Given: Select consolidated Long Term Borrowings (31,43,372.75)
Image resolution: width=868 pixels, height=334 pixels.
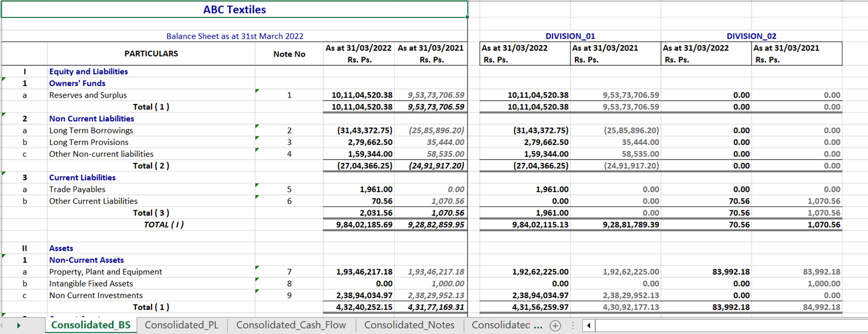Looking at the screenshot, I should [x=365, y=130].
